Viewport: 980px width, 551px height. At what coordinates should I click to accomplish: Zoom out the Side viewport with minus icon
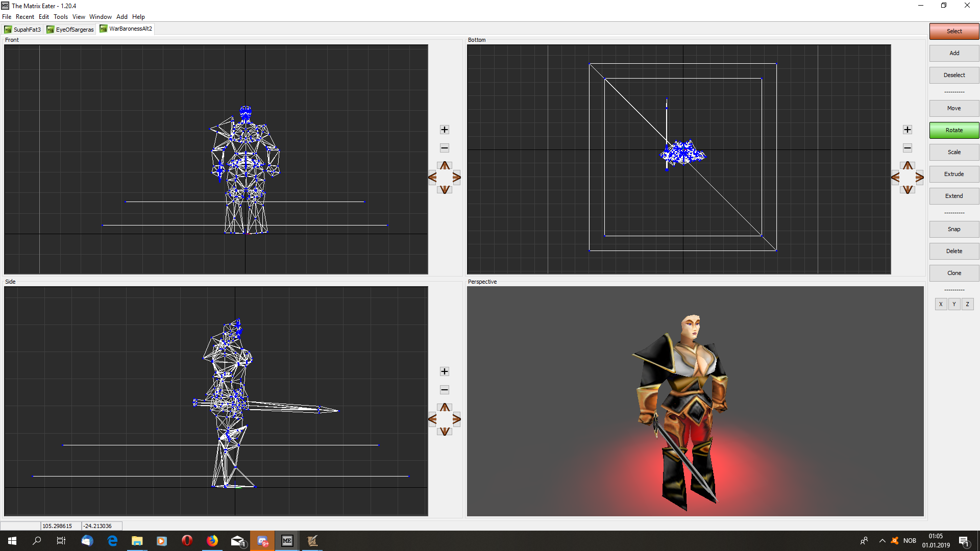(445, 390)
